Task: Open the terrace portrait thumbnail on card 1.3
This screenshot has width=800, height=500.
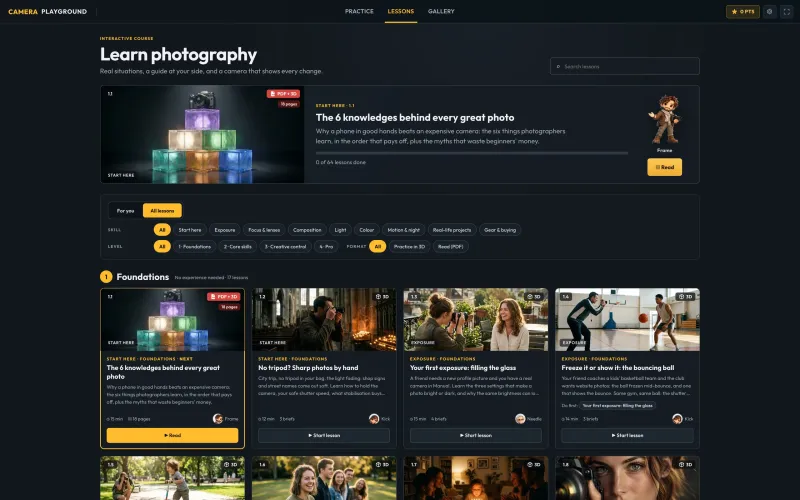Action: [476, 319]
